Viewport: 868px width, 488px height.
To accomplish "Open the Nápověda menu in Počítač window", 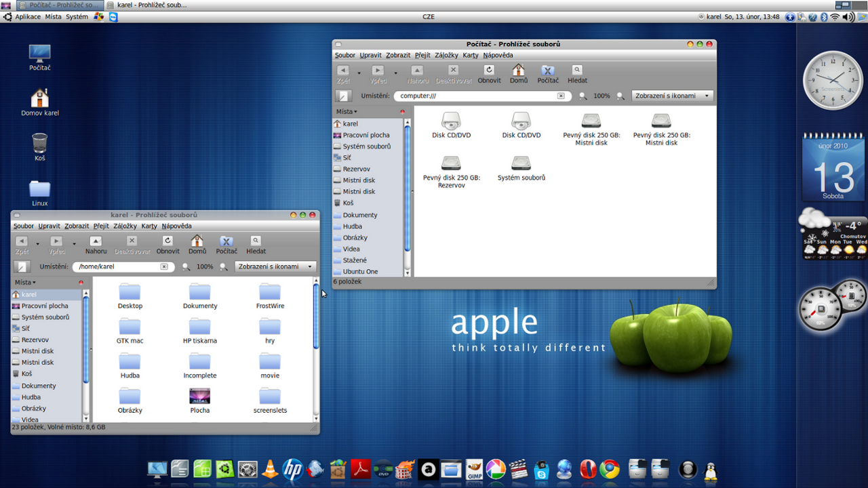I will [x=498, y=56].
